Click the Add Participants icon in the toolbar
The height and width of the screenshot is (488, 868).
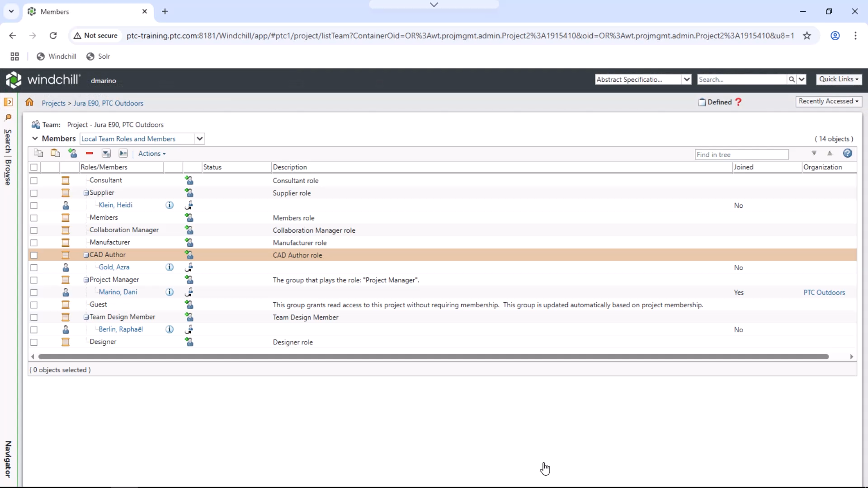72,153
